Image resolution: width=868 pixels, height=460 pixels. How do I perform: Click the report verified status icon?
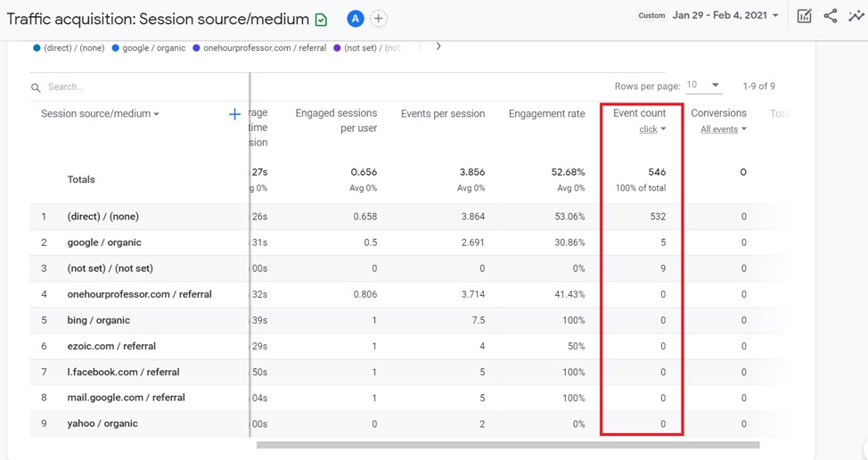click(x=322, y=19)
